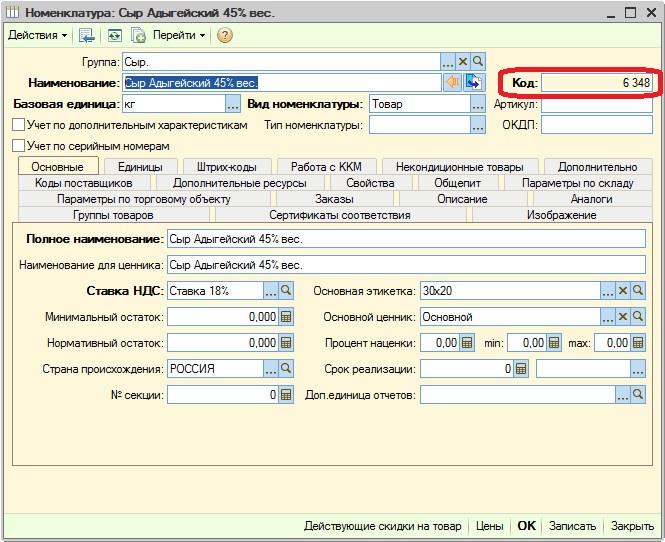
Task: Switch to the Штрих-коды tab
Action: 228,167
